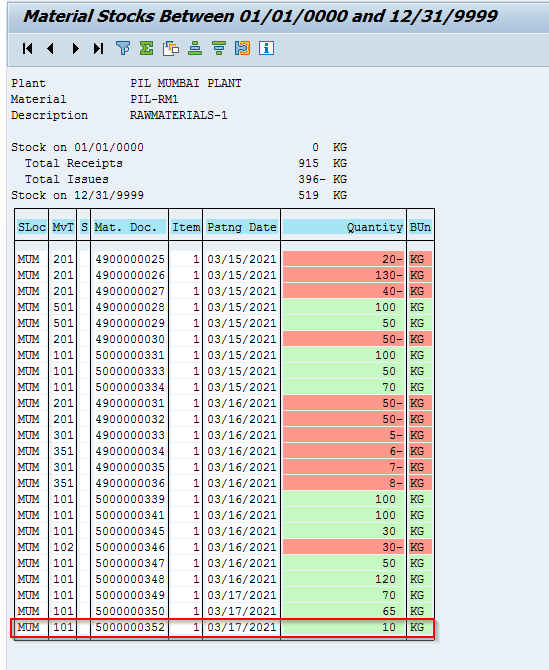This screenshot has width=549, height=670.
Task: Jump to last page arrow icon
Action: tap(98, 49)
